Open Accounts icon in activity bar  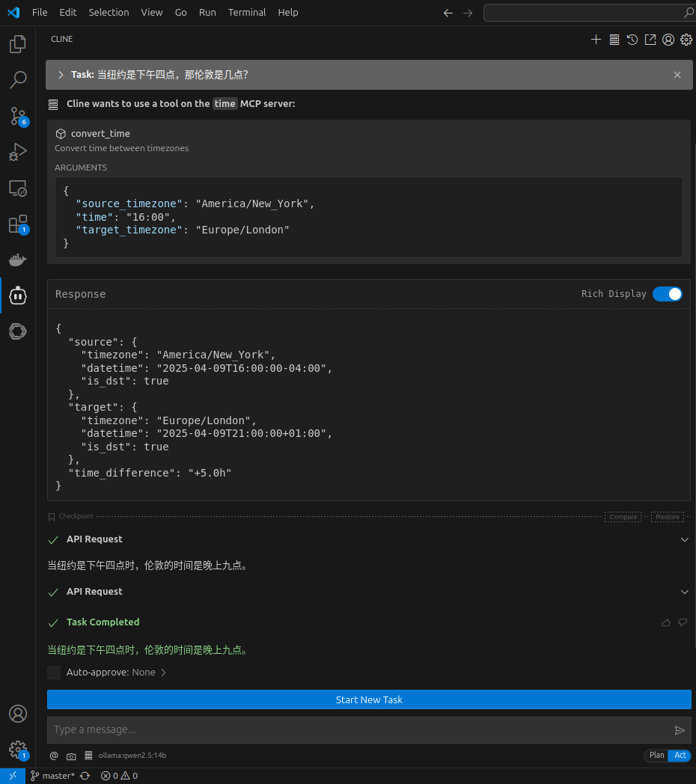point(17,714)
